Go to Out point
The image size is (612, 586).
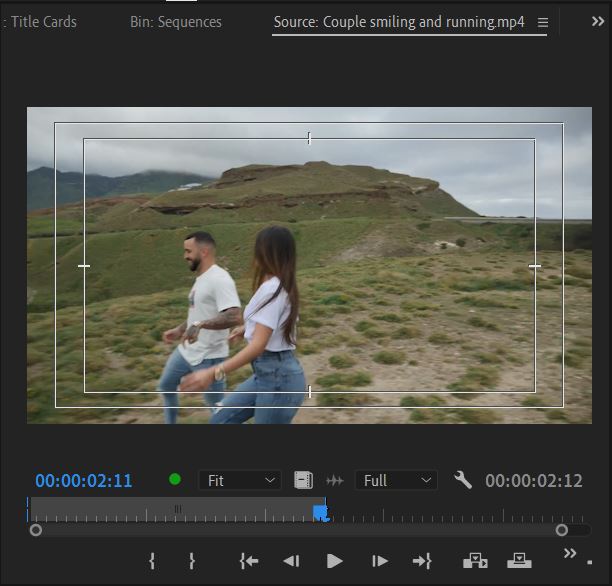[422, 561]
